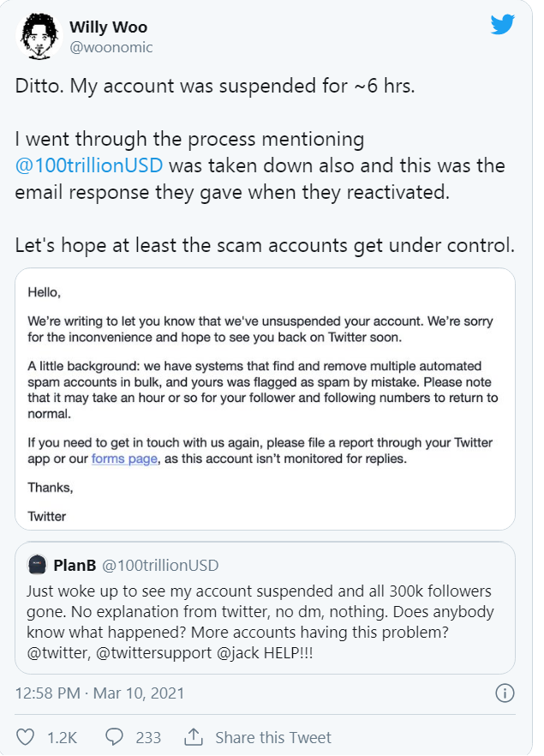The height and width of the screenshot is (756, 544).
Task: Open Willy Woo's profile avatar
Action: (36, 36)
